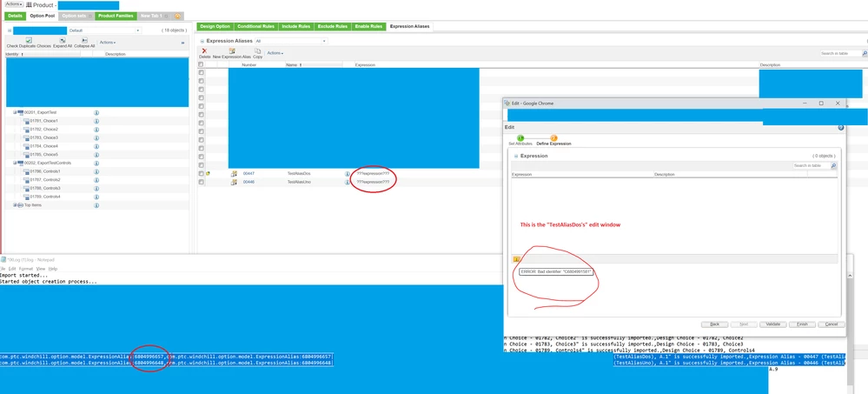Click info icon in TestAliasUno row
Viewport: 868px width, 394px height.
[348, 182]
